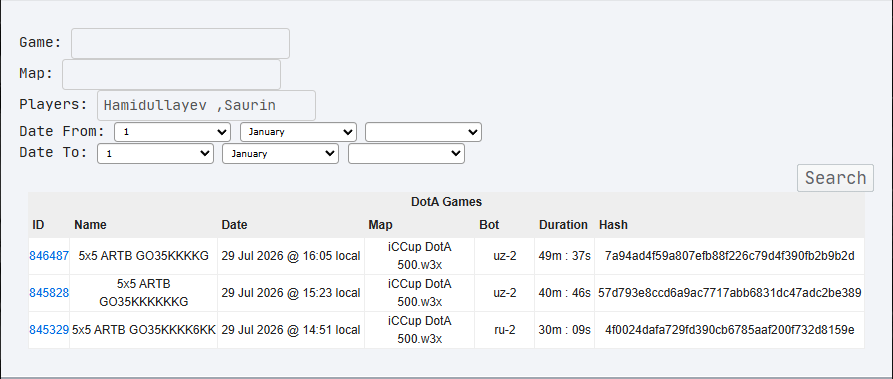
Task: Click the Players: label
Action: tap(54, 105)
